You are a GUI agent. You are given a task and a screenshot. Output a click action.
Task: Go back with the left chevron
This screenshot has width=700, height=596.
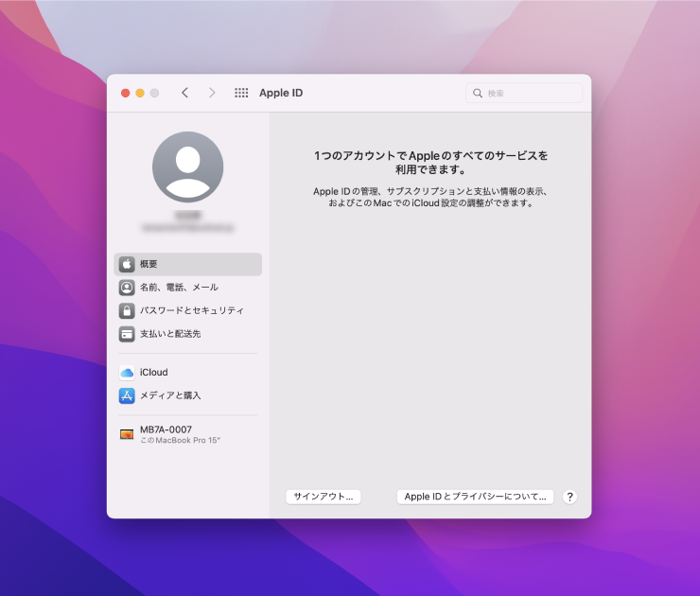tap(184, 93)
